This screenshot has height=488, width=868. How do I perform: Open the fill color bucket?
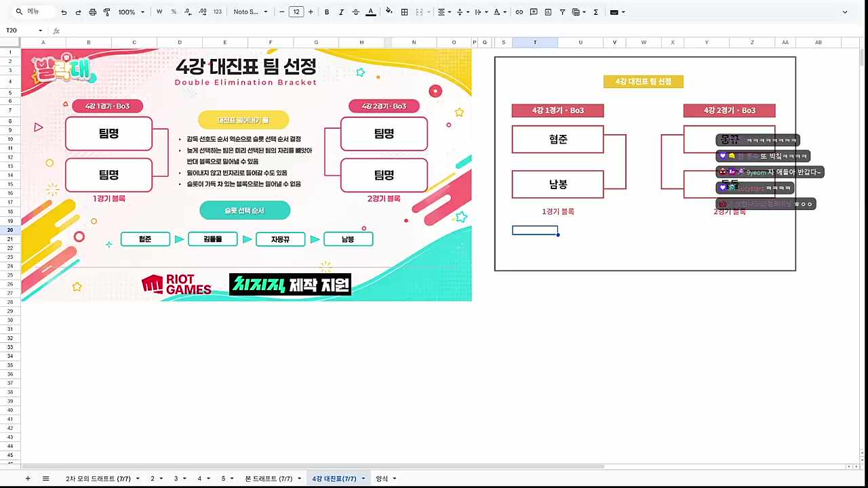point(389,12)
